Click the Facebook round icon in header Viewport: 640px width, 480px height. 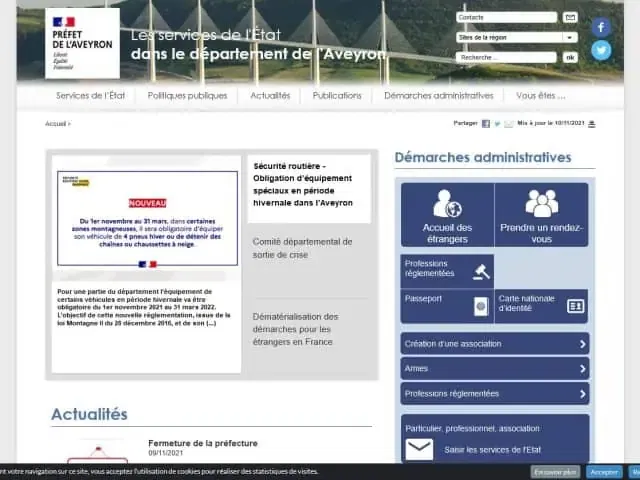(x=601, y=27)
